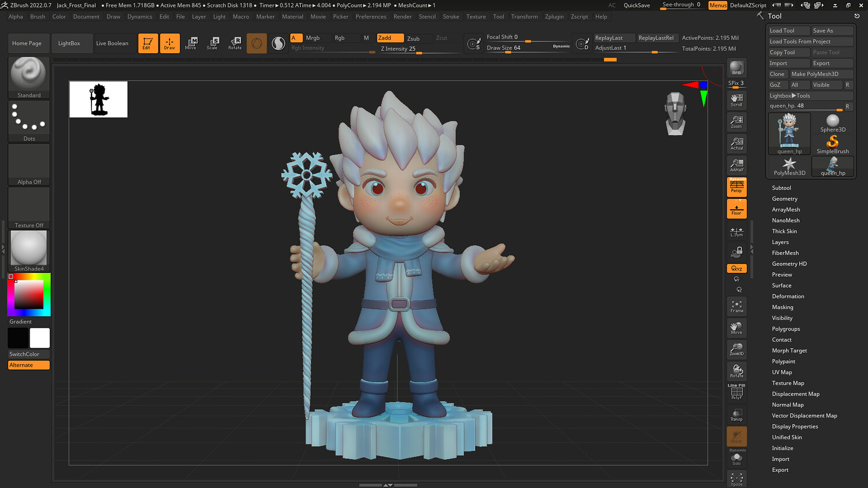Toggle the Floor grid
Image resolution: width=868 pixels, height=488 pixels.
[737, 209]
